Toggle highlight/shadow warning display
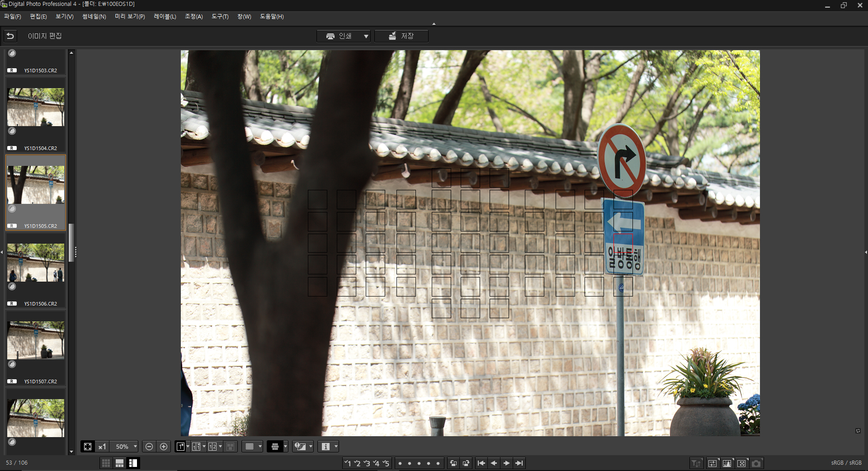868x471 pixels. coord(300,447)
